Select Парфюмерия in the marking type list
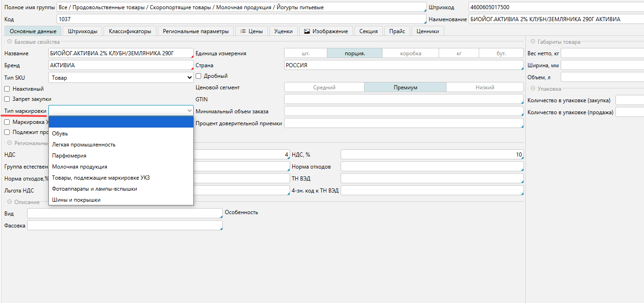This screenshot has height=303, width=644. tap(69, 156)
